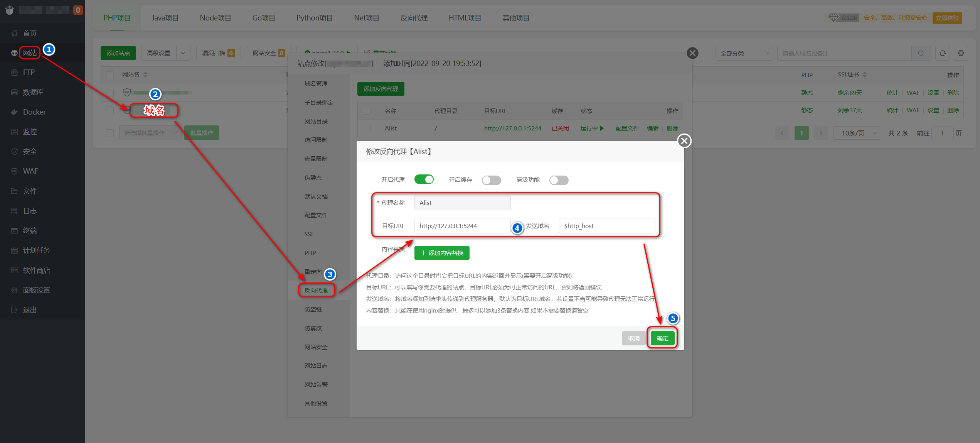Click the 数据库 database sidebar item
This screenshot has height=443, width=980.
(x=33, y=92)
